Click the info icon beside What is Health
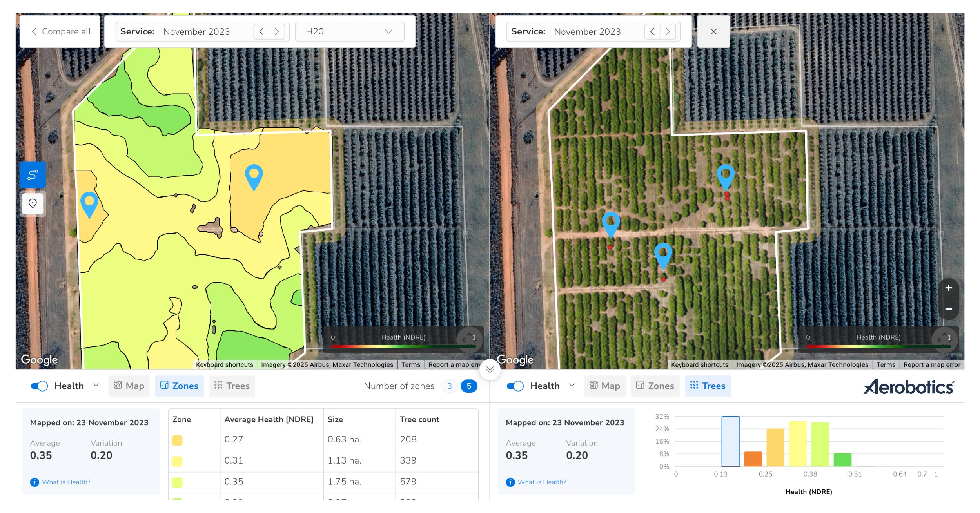The height and width of the screenshot is (513, 980). click(34, 482)
